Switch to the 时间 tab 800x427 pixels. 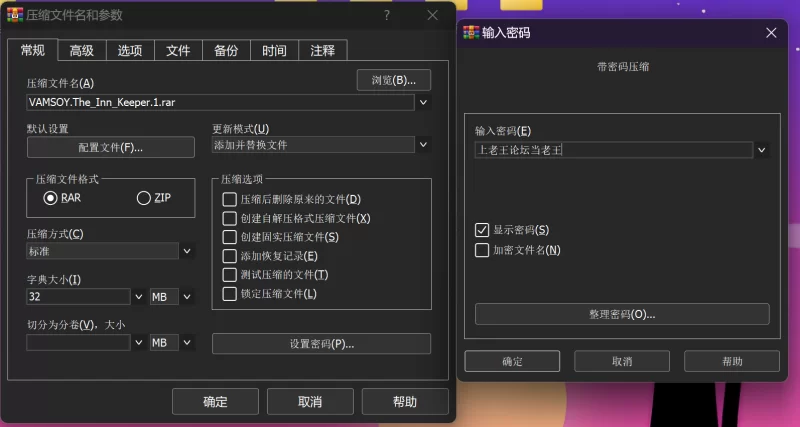click(x=274, y=51)
